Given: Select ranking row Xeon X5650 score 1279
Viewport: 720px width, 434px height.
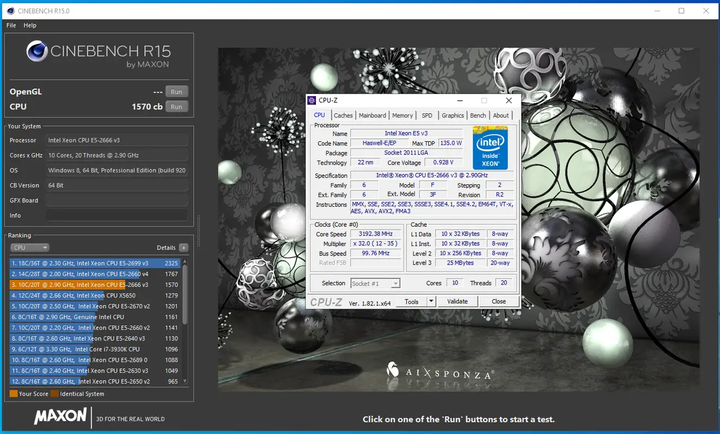Looking at the screenshot, I should tap(95, 295).
